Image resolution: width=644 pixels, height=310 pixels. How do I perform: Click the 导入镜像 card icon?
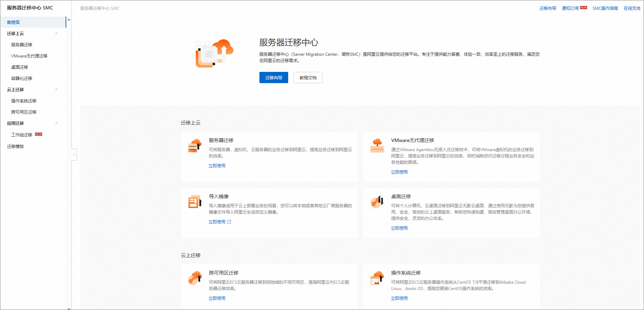[195, 202]
